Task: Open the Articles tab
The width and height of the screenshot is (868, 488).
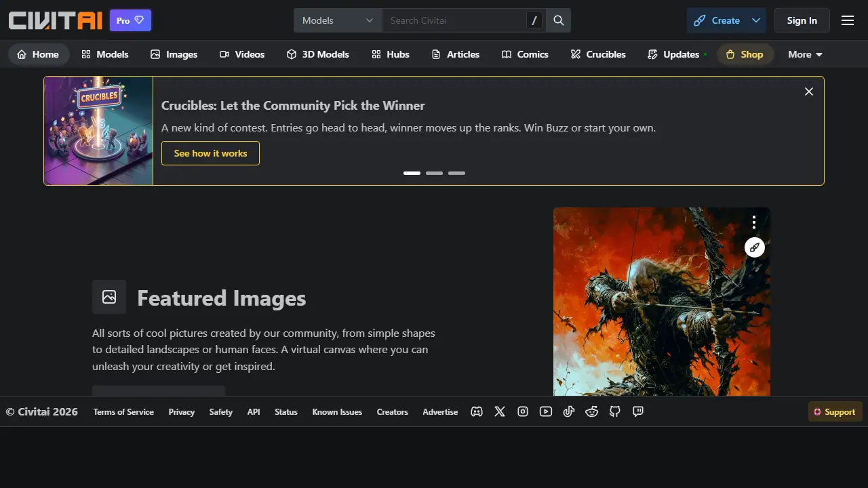Action: tap(456, 54)
